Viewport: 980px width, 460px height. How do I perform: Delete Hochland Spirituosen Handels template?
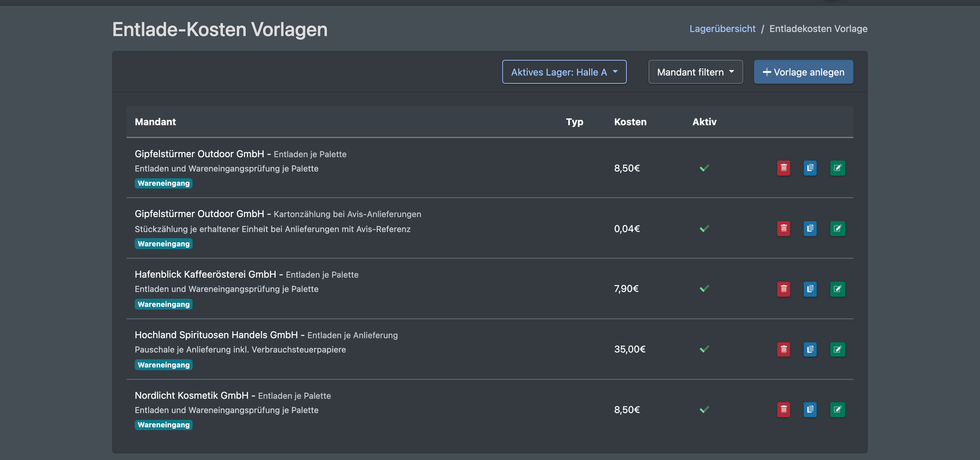(x=783, y=349)
